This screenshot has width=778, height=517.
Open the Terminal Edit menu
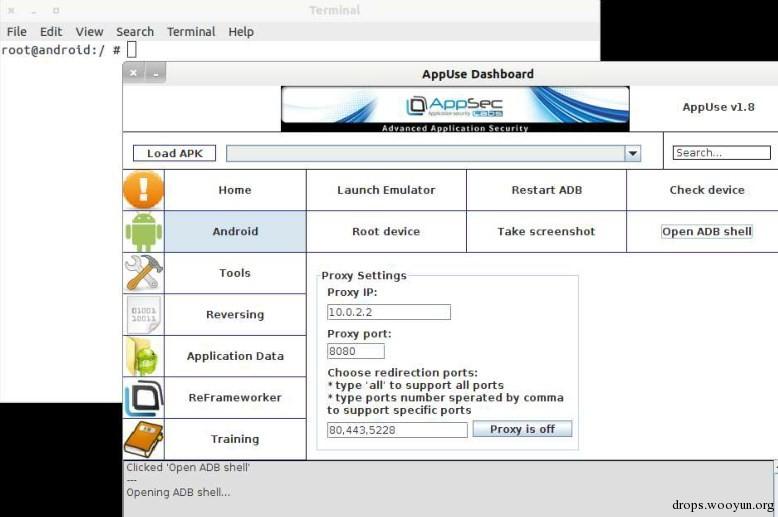coord(51,32)
